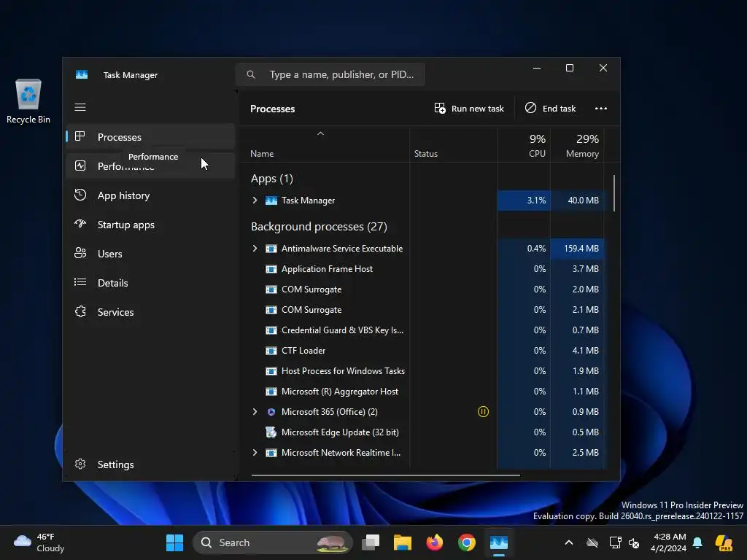The image size is (747, 560).
Task: Switch to the Users tab
Action: click(x=150, y=253)
